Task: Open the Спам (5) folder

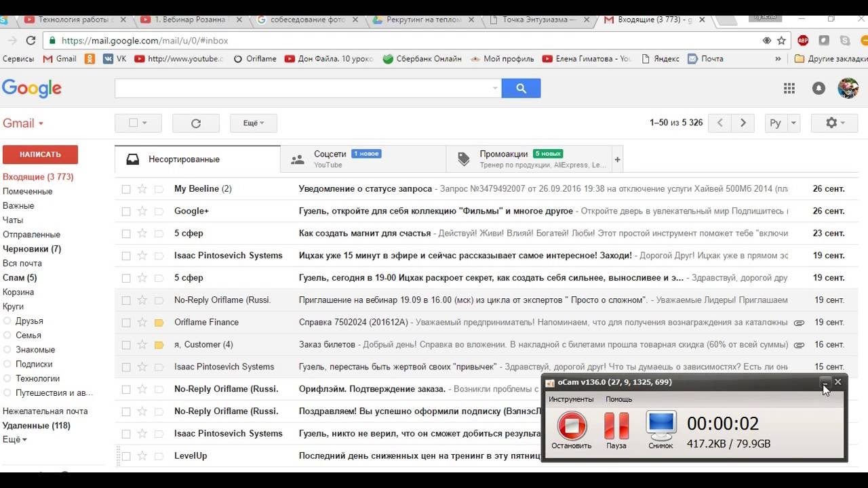Action: [20, 278]
